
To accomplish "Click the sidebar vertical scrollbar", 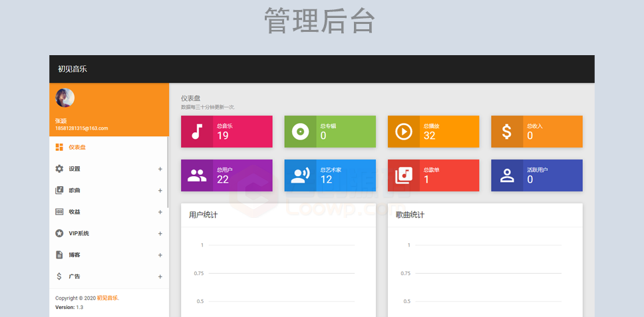I will [168, 172].
